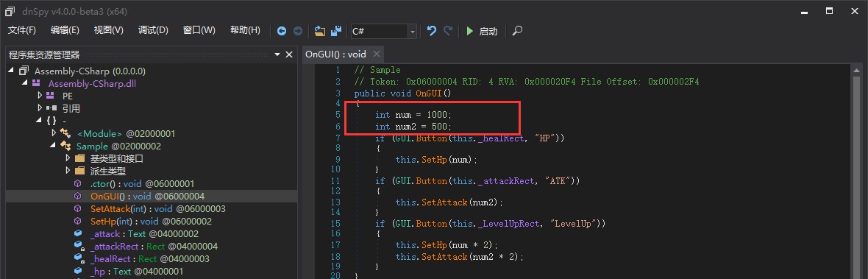Select the 派生类型 tree item

tap(108, 171)
